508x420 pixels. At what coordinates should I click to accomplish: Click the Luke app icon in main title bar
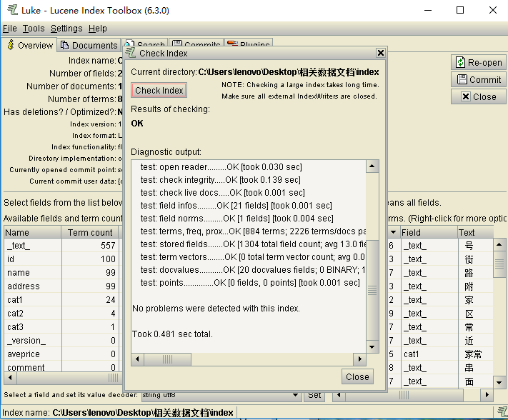(12, 10)
